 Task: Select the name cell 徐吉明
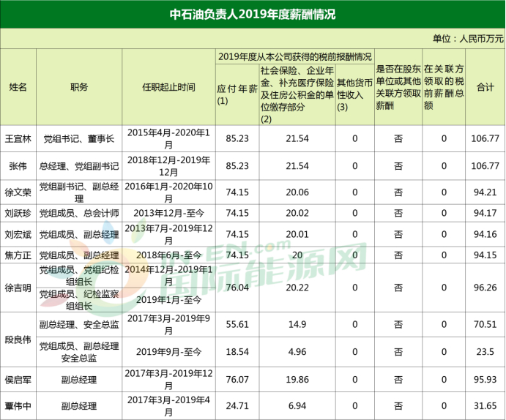pyautogui.click(x=18, y=288)
